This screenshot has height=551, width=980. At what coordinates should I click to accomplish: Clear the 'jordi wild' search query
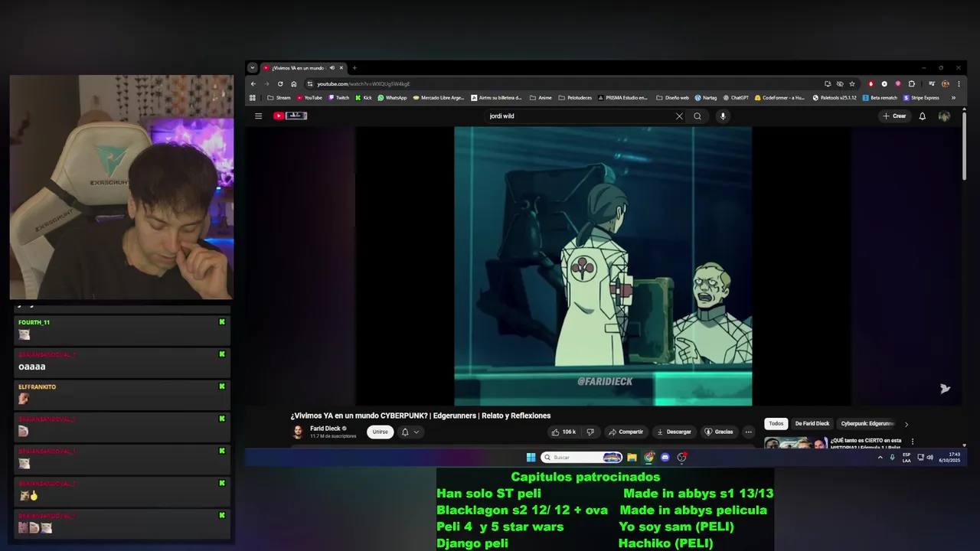coord(679,116)
